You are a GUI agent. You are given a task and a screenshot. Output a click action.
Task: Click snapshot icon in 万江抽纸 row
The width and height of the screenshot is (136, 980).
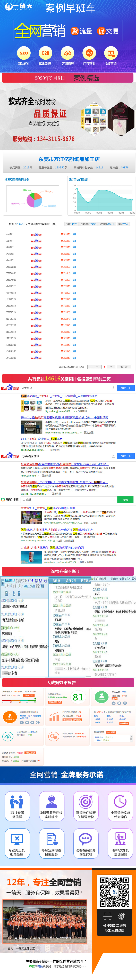pos(74,358)
